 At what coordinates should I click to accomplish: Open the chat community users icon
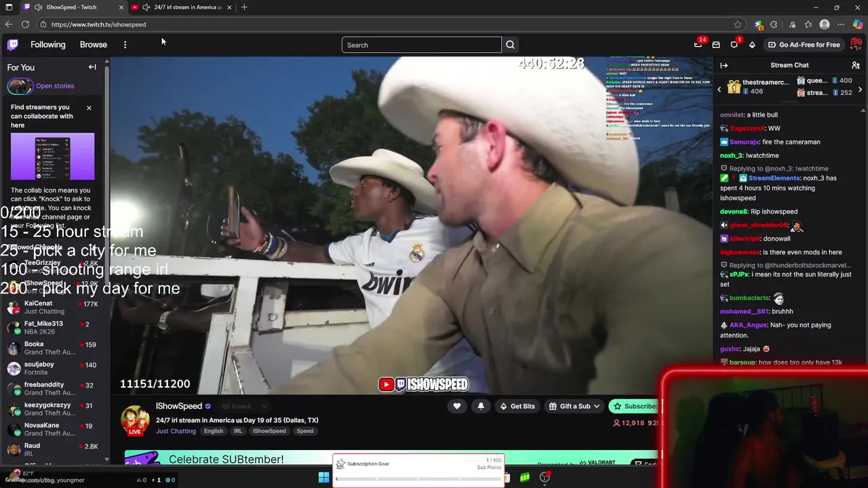[x=856, y=65]
